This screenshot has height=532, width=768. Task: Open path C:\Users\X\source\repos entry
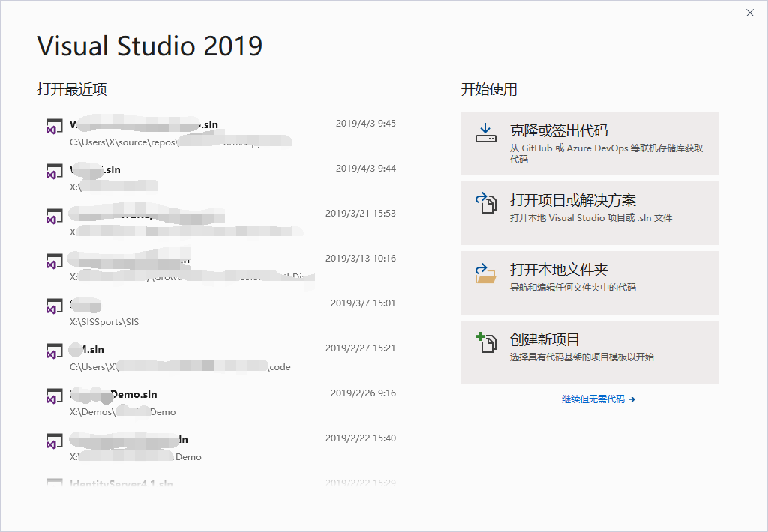coord(180,142)
